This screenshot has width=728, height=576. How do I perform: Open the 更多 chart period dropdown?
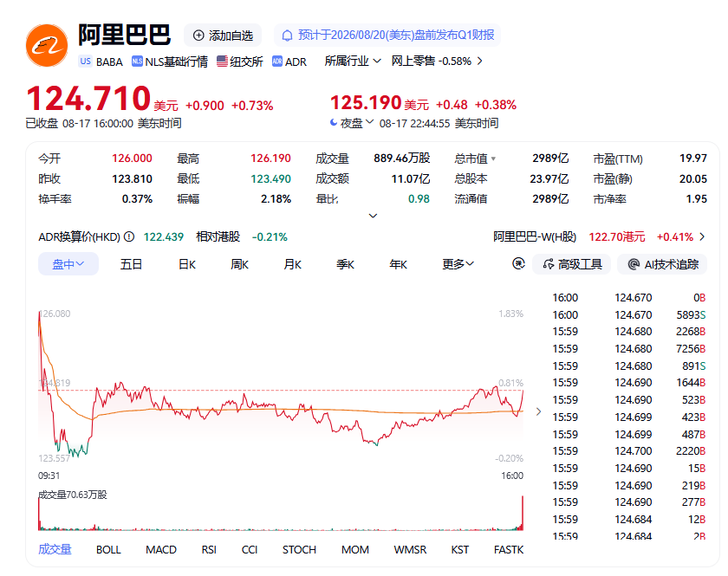click(458, 264)
